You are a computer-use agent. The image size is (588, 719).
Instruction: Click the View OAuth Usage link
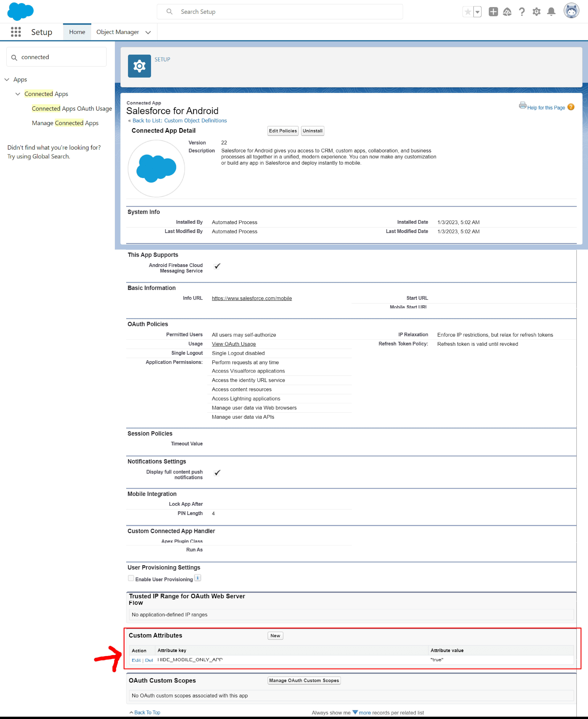tap(234, 344)
